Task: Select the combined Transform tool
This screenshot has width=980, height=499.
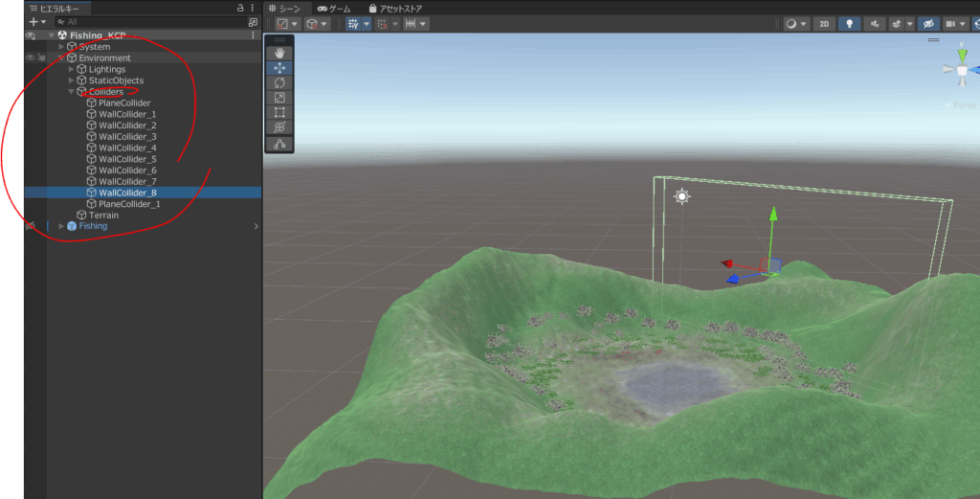Action: [279, 126]
